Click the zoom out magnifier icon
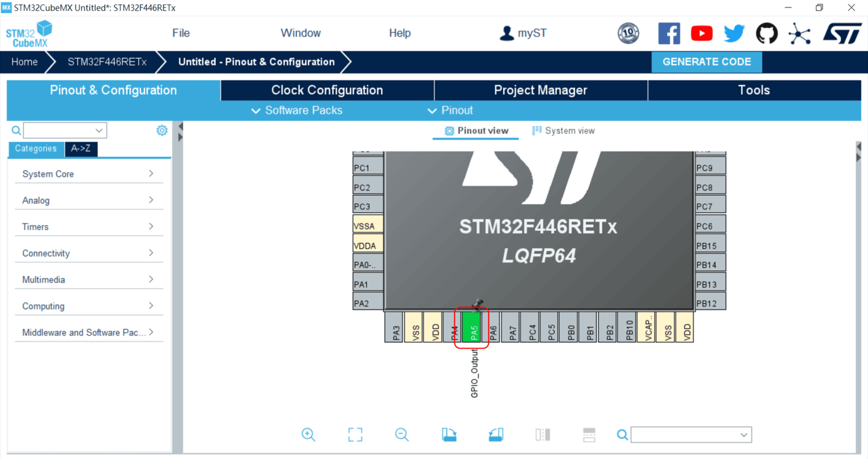Image resolution: width=868 pixels, height=459 pixels. coord(402,435)
